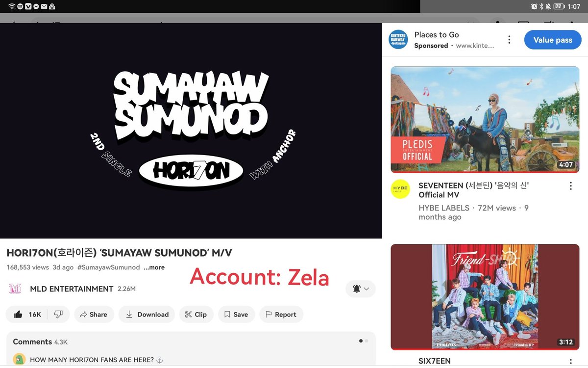Viewport: 588px width, 368px height.
Task: Share the SUMAYAW SUMUNOD video
Action: point(94,315)
